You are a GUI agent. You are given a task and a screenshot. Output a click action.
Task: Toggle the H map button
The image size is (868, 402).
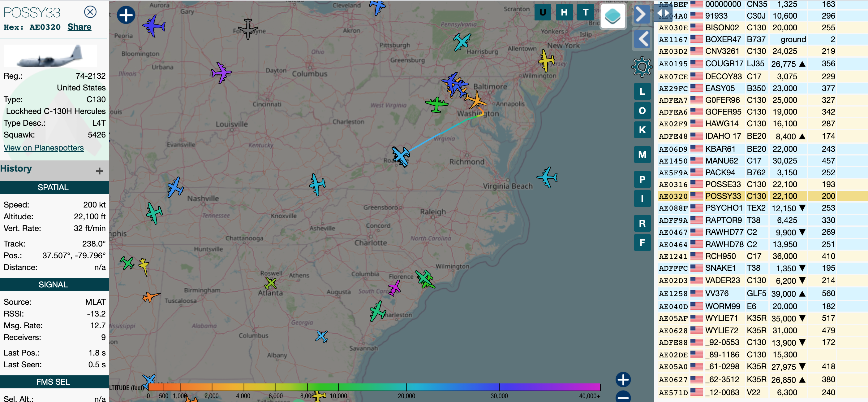click(x=564, y=12)
